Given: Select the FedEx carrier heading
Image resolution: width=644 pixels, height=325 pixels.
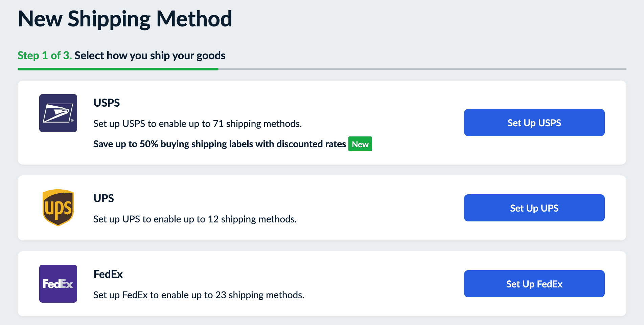Looking at the screenshot, I should click(x=108, y=274).
